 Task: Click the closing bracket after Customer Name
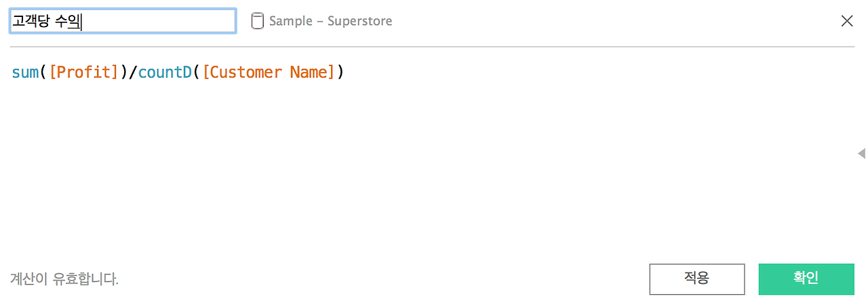coord(332,72)
